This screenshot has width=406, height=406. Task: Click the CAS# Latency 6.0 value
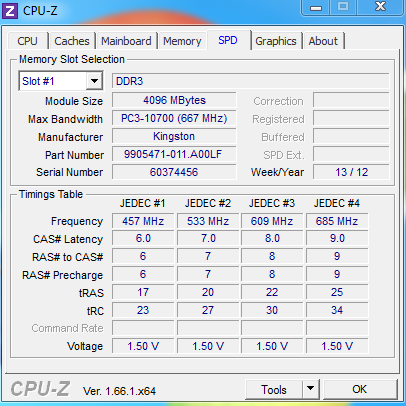[143, 239]
